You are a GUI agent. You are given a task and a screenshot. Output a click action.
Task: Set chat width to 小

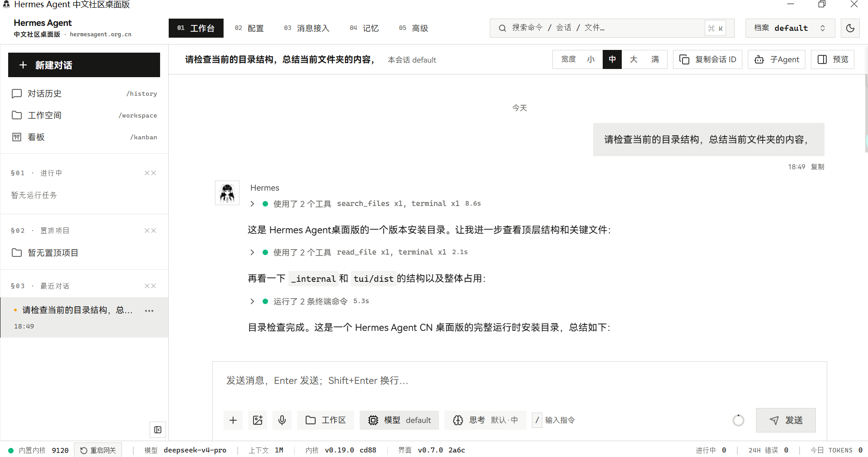[x=591, y=59]
